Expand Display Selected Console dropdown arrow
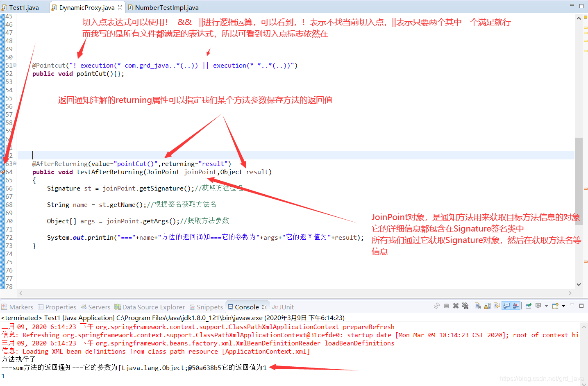The image size is (588, 386). click(x=546, y=306)
